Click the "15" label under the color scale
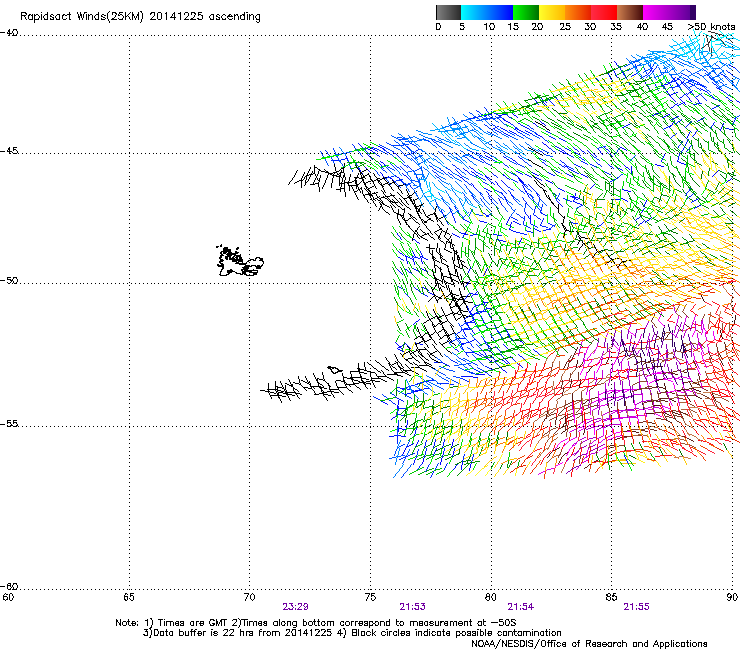This screenshot has height=650, width=740. [x=513, y=27]
